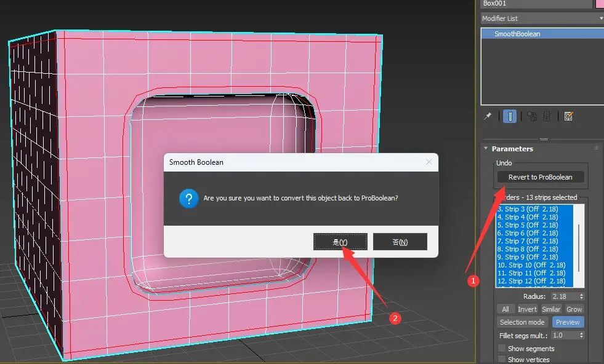
Task: Click Revert to ProBoolean button
Action: [x=541, y=177]
